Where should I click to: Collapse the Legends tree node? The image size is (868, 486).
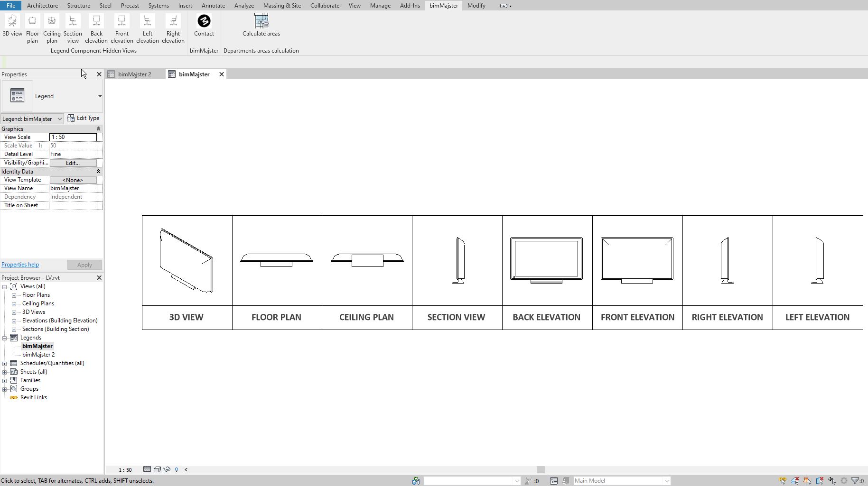(x=5, y=338)
